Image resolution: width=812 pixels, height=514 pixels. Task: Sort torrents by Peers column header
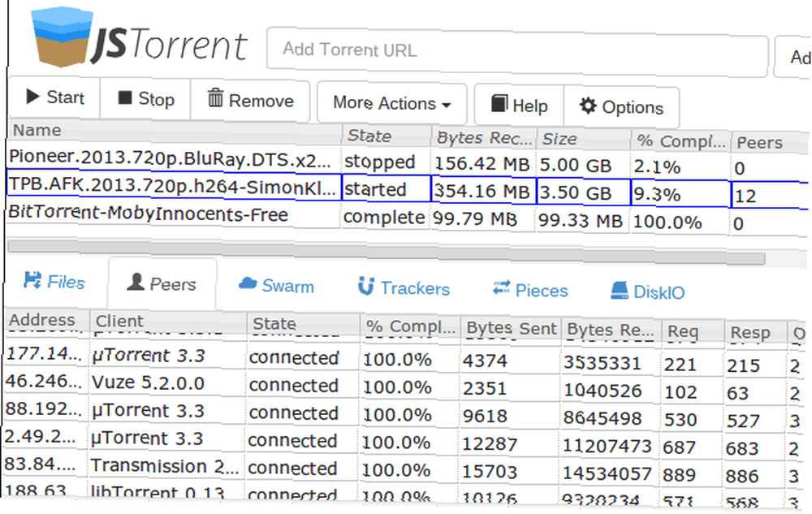(771, 142)
